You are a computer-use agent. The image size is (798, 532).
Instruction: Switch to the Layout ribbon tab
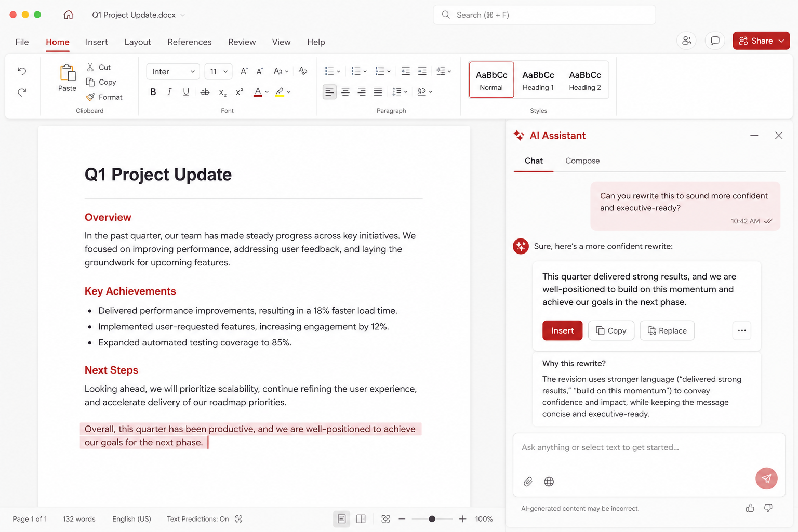coord(138,42)
